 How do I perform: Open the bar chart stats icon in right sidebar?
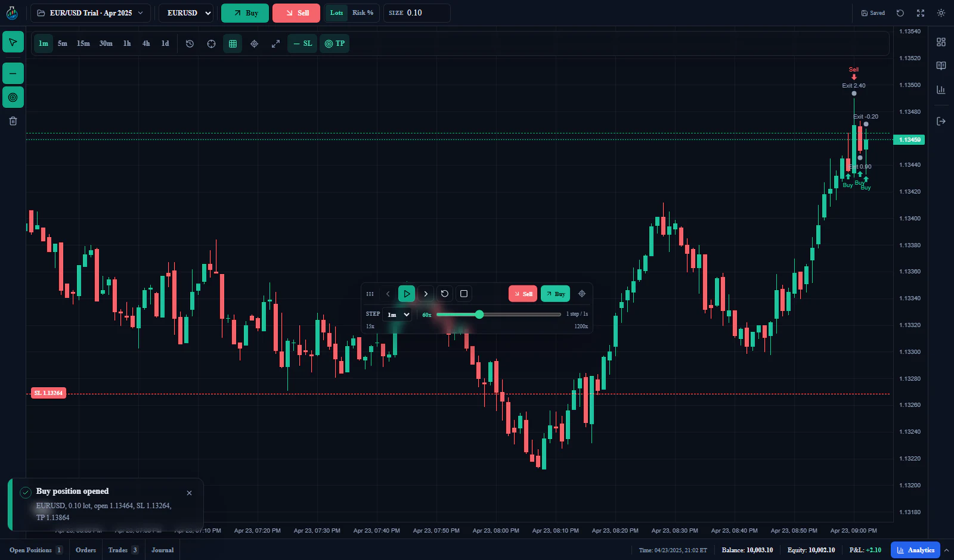(x=941, y=90)
